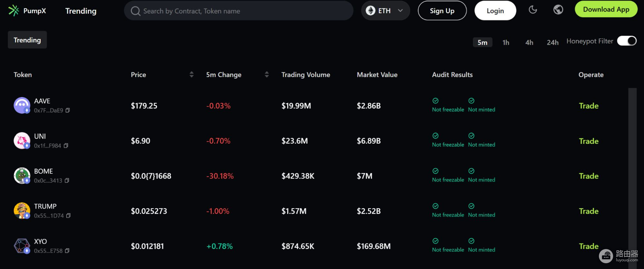Click AAVE price $179.25
644x269 pixels.
click(144, 106)
